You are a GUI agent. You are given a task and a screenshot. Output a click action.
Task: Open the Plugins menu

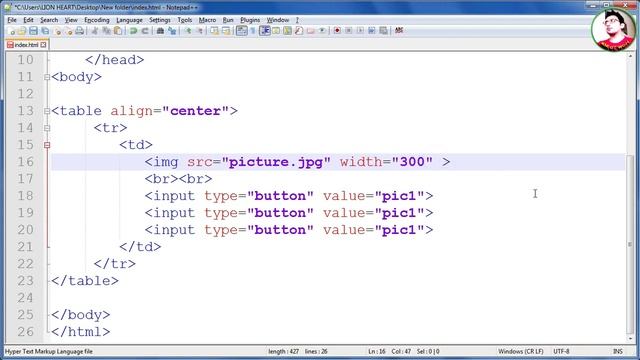pyautogui.click(x=250, y=20)
